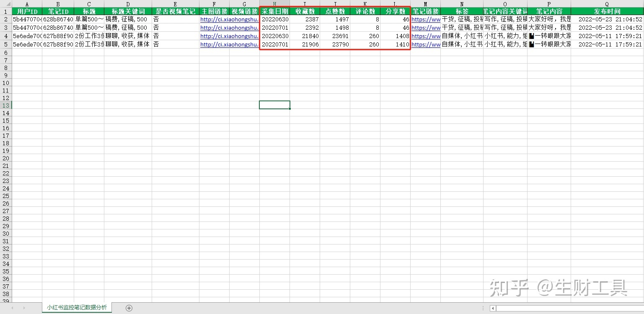Image resolution: width=644 pixels, height=314 pixels.
Task: Select the 分享数 cell showing 1408
Action: [x=395, y=36]
